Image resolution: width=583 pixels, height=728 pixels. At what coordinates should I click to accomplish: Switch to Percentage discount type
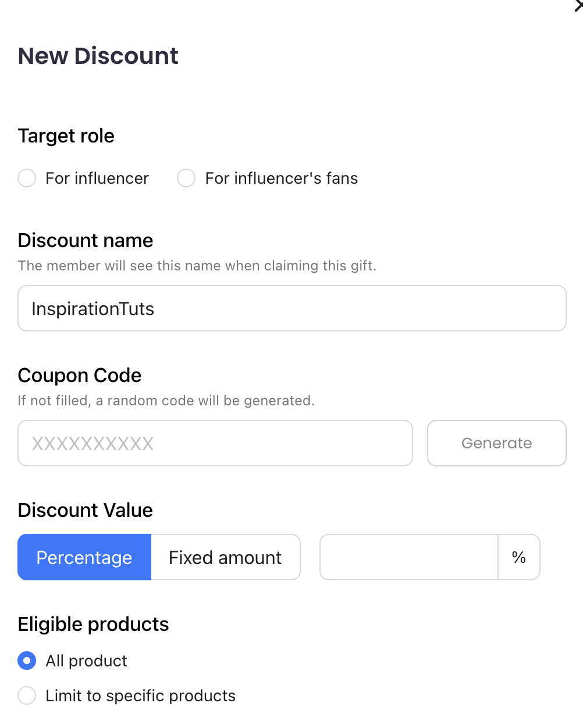pyautogui.click(x=84, y=557)
